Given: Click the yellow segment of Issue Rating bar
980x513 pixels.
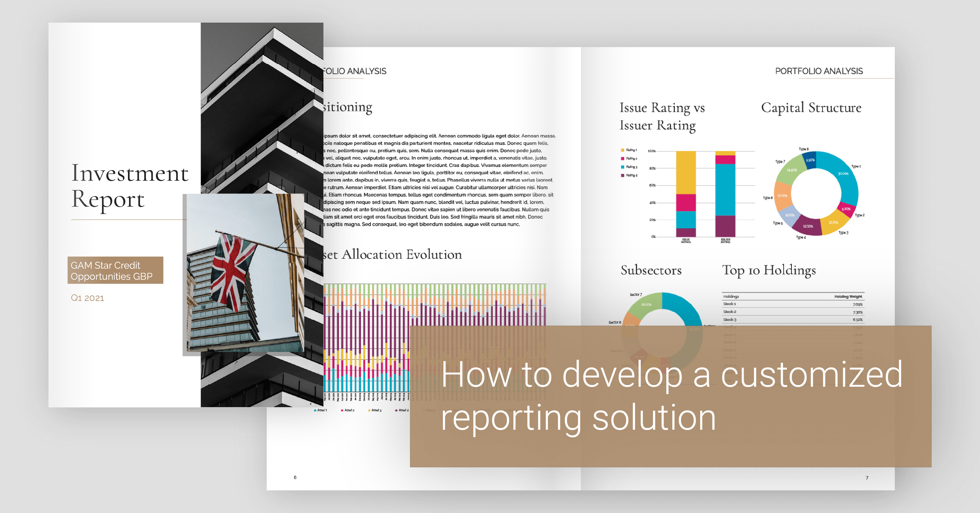Looking at the screenshot, I should click(x=685, y=172).
